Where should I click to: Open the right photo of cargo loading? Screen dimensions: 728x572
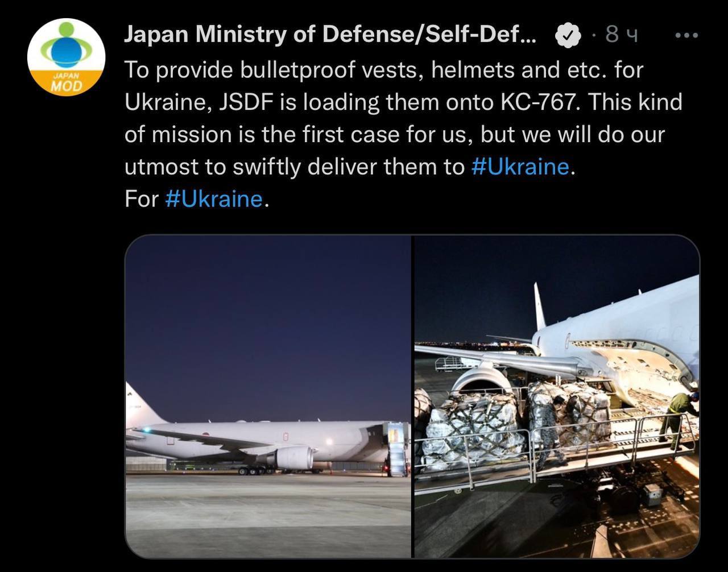(556, 396)
